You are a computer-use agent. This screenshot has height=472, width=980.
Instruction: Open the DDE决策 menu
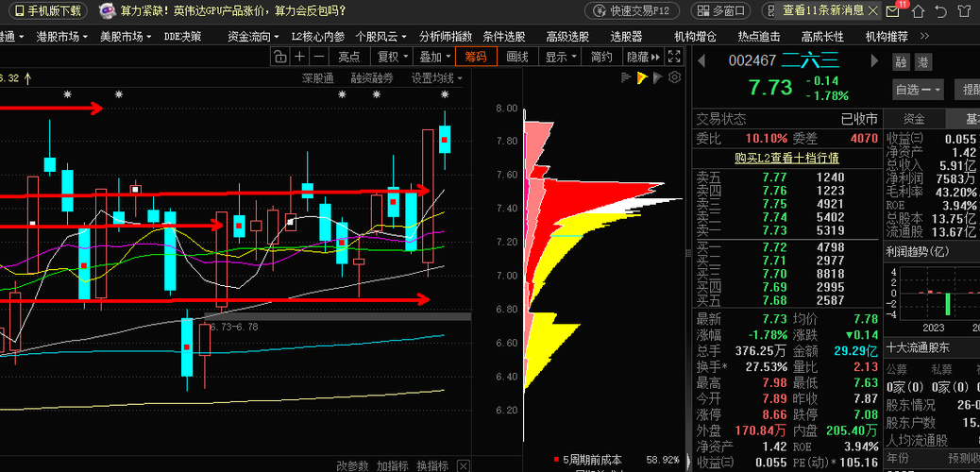pos(182,36)
